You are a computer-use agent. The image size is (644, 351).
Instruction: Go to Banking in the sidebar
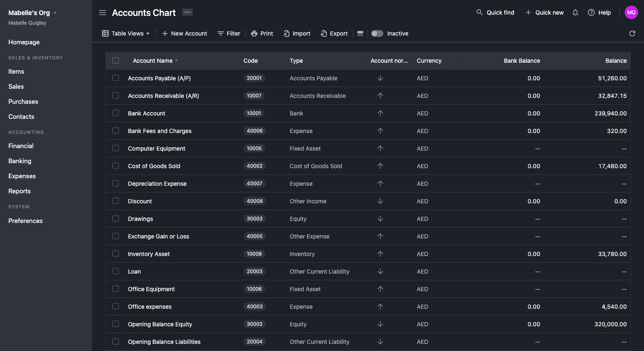pos(20,161)
